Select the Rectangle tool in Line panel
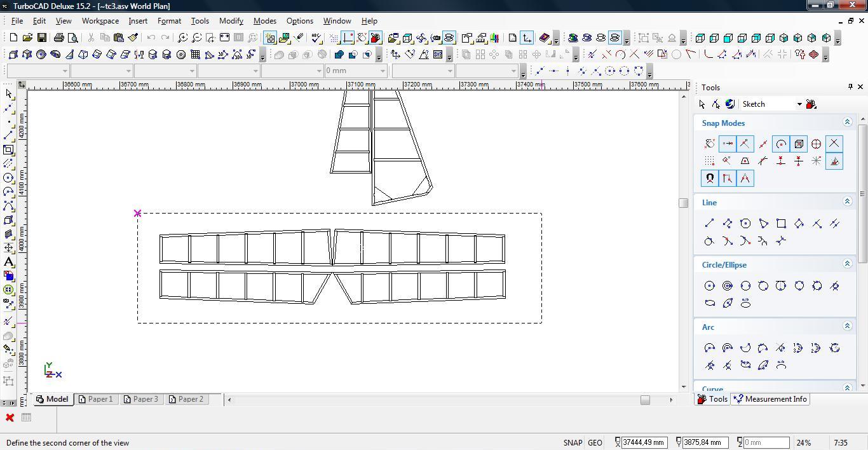Viewport: 868px width, 450px height. (781, 223)
